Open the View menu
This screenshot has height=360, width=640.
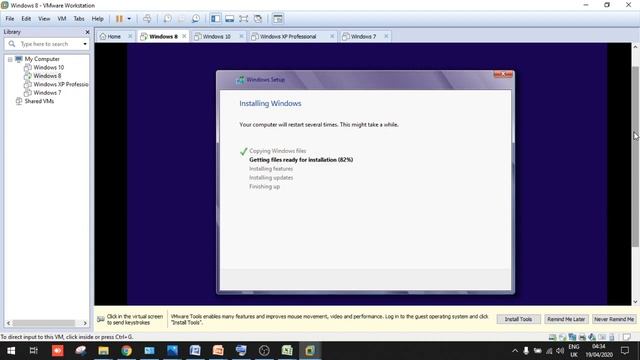pos(44,19)
